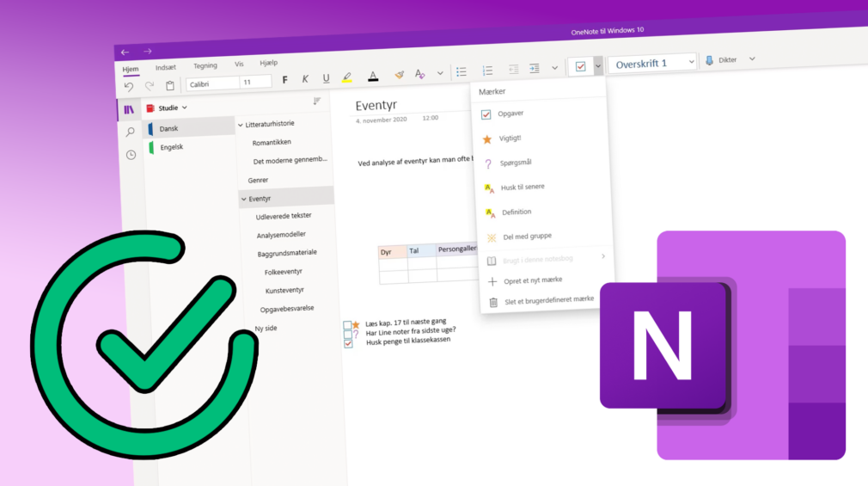This screenshot has width=868, height=486.
Task: Switch to the Vis tab
Action: point(239,65)
